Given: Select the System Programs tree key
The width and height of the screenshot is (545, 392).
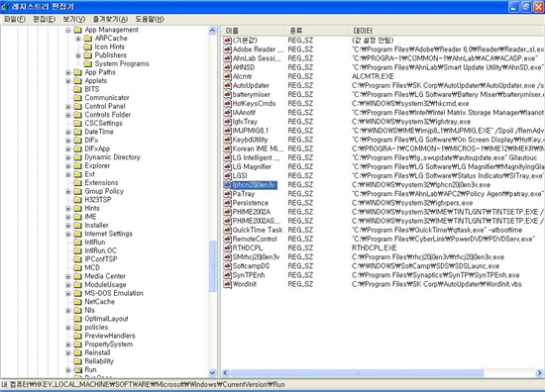Looking at the screenshot, I should [122, 64].
